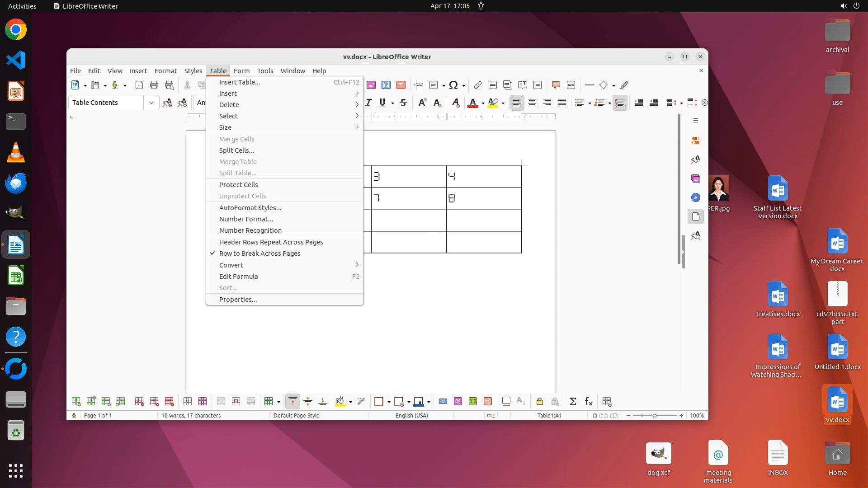Click the zoom slider in status bar
Image resolution: width=868 pixels, height=488 pixels.
(654, 415)
